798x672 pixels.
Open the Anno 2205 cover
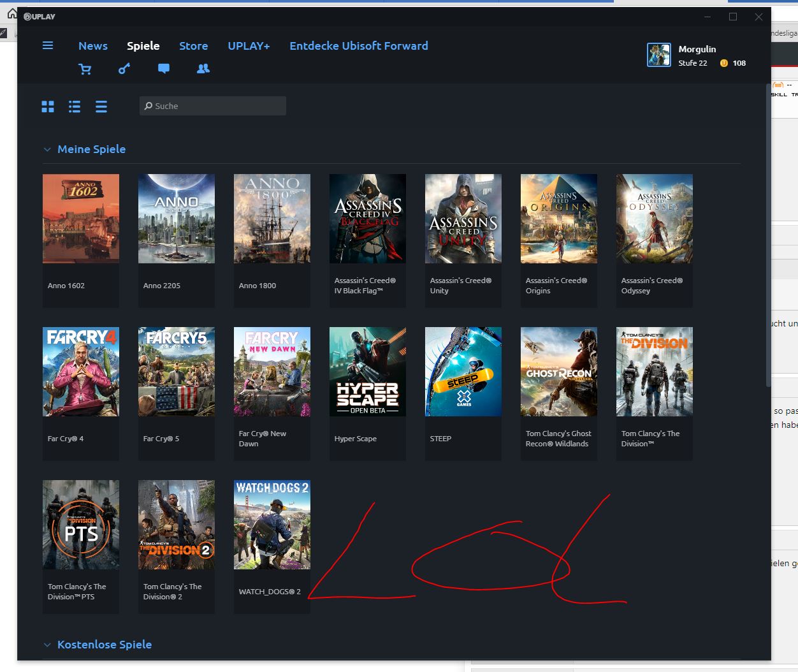pos(177,219)
